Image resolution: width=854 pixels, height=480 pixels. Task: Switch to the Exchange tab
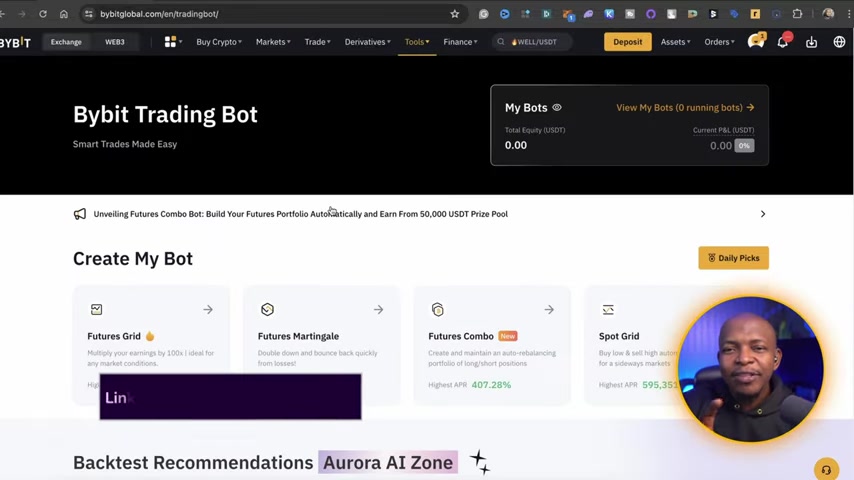click(x=66, y=42)
